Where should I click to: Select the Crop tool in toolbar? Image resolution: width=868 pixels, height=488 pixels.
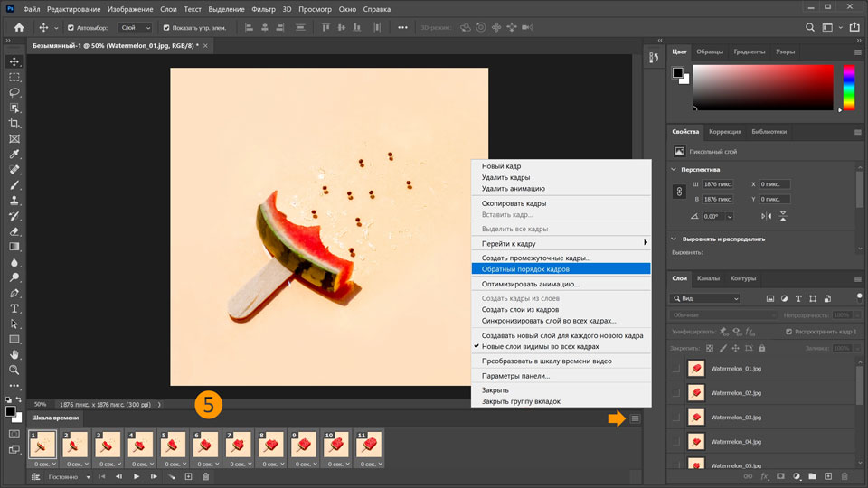14,123
